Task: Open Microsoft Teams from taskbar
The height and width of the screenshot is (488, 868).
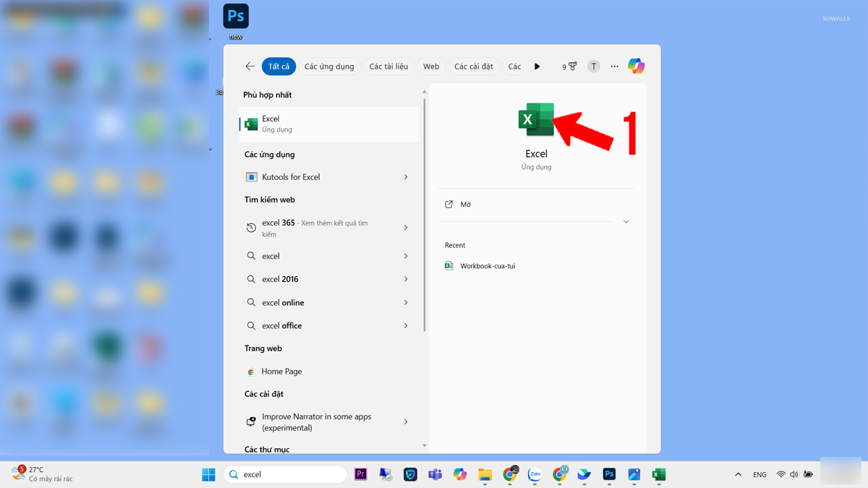Action: (435, 474)
